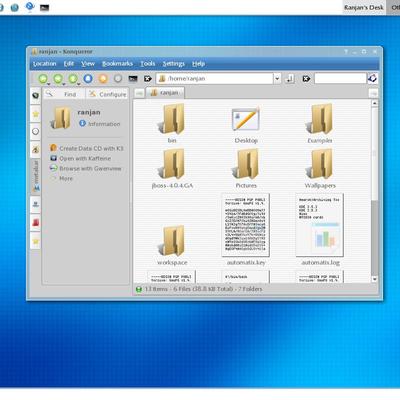The image size is (400, 400).
Task: Open the Edit menu
Action: (69, 64)
